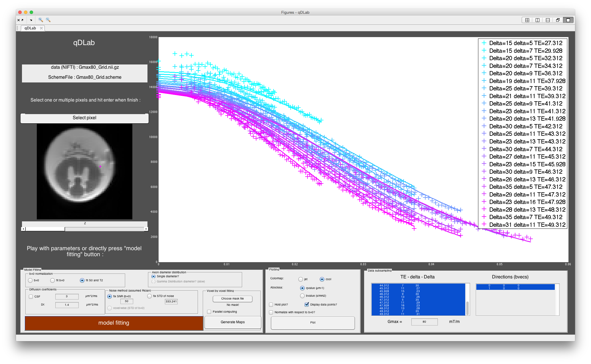Tile figures top and bottom
Viewport: 591px width, 364px height.
(548, 20)
